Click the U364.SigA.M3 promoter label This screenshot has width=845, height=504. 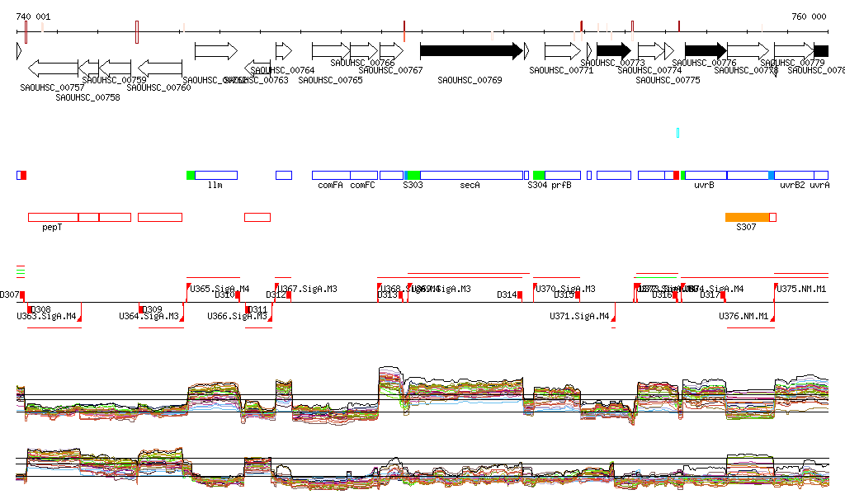coord(149,316)
